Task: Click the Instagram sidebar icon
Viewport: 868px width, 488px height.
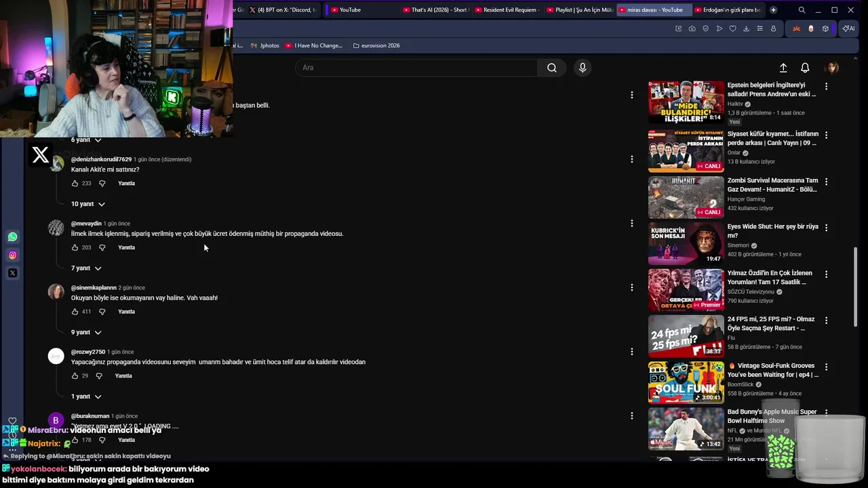Action: 12,256
